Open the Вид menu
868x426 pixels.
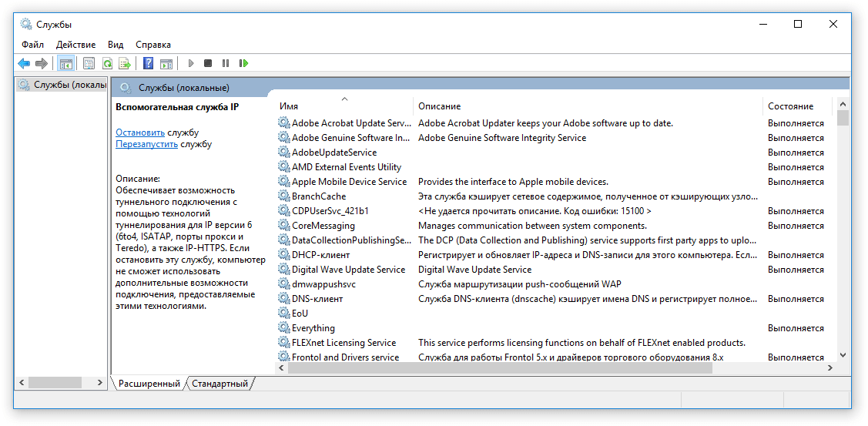[x=116, y=45]
